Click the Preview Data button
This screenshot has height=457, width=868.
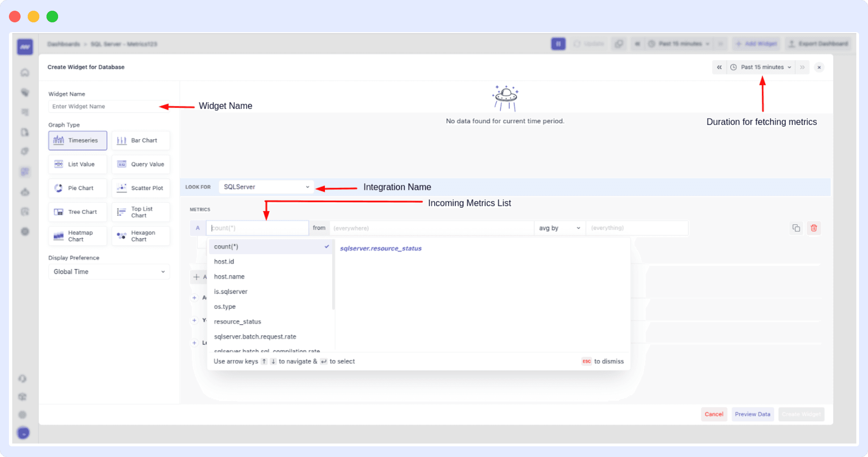pos(753,414)
